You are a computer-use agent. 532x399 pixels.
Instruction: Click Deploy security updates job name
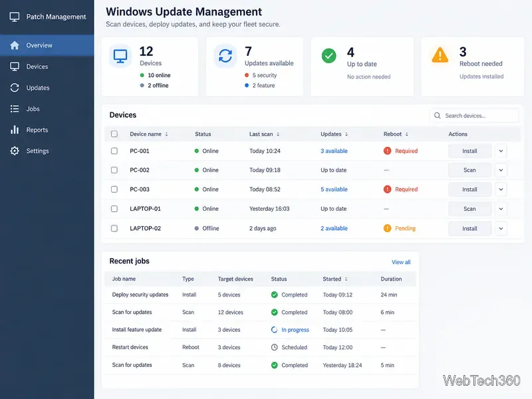pyautogui.click(x=140, y=295)
